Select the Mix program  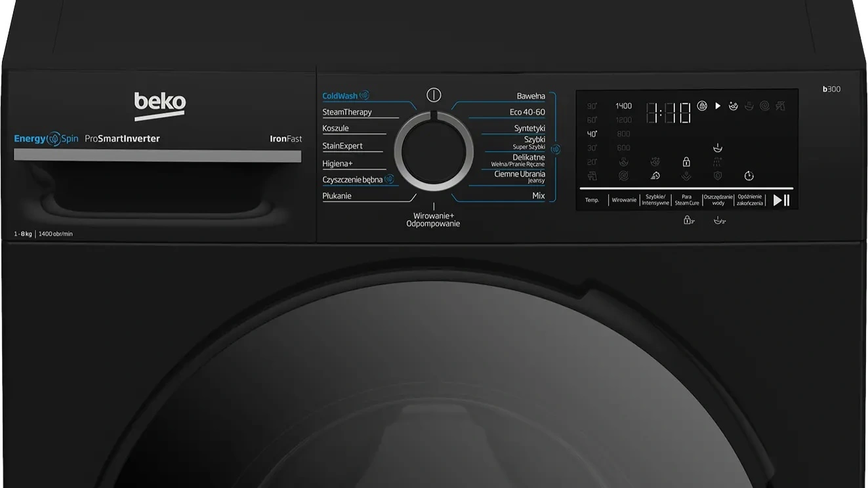click(539, 196)
